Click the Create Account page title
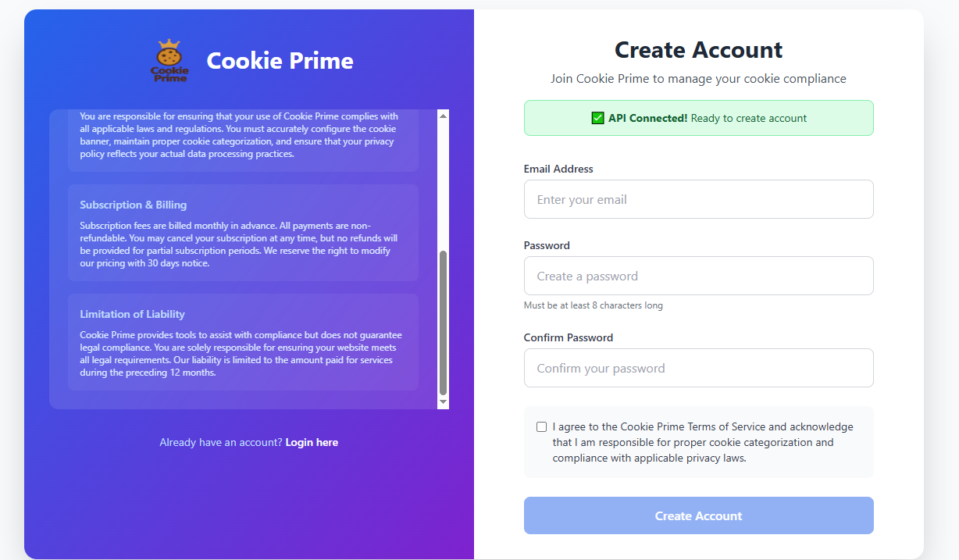The width and height of the screenshot is (959, 560). [698, 49]
